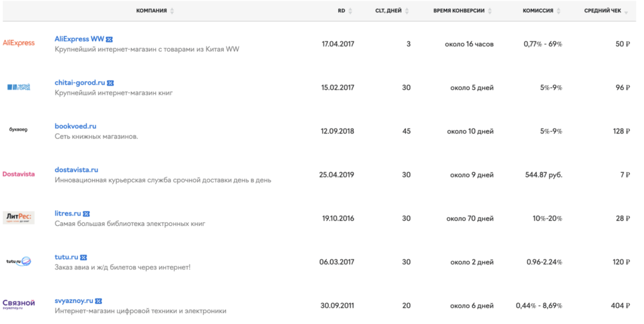
Task: Sort table by RD column arrows
Action: point(350,11)
